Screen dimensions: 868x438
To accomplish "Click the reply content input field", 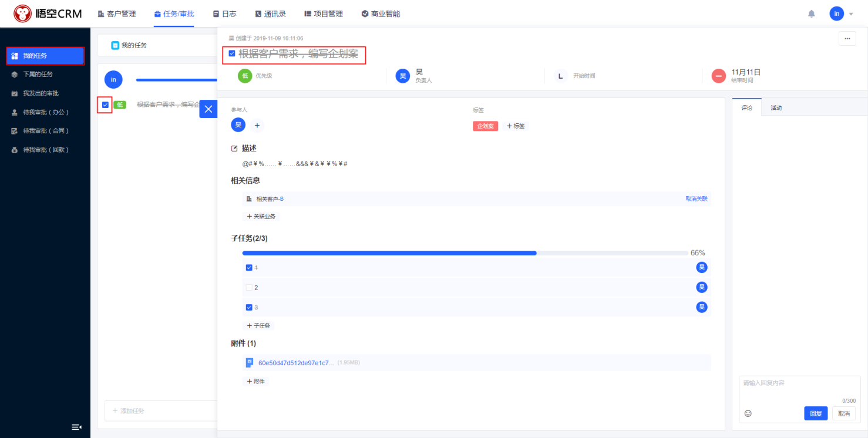I will tap(799, 386).
